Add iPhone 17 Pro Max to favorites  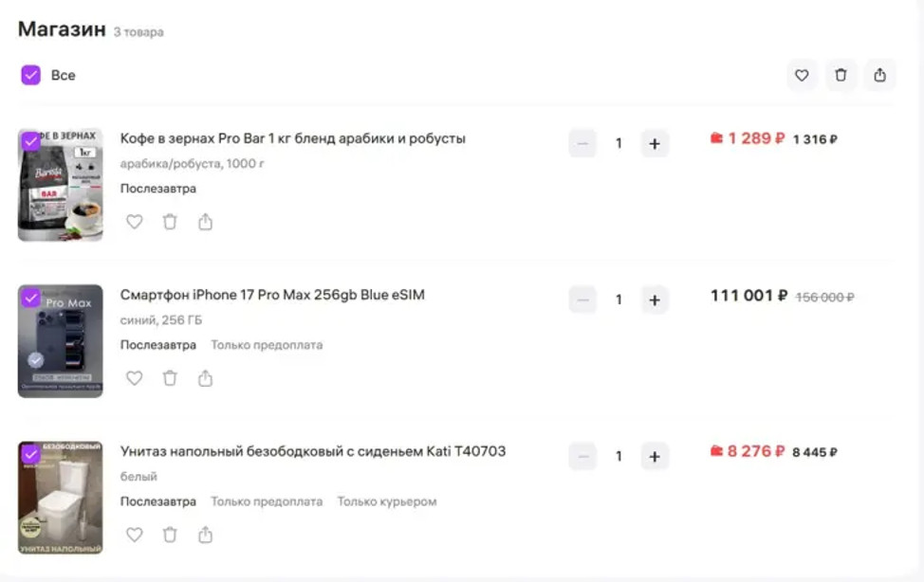click(135, 378)
